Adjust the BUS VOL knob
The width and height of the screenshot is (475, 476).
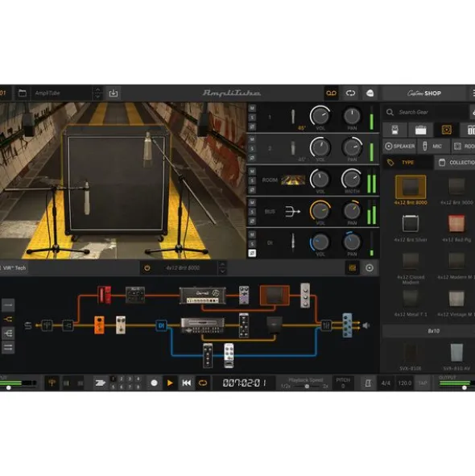click(x=320, y=210)
